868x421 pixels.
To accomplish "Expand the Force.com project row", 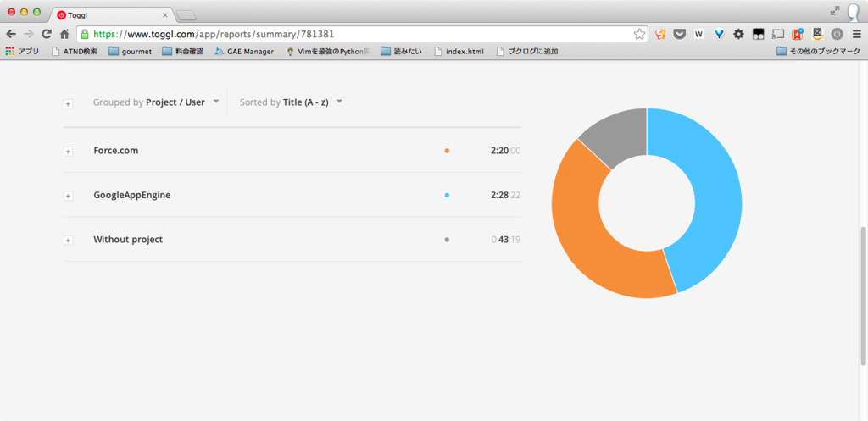I will (x=68, y=151).
